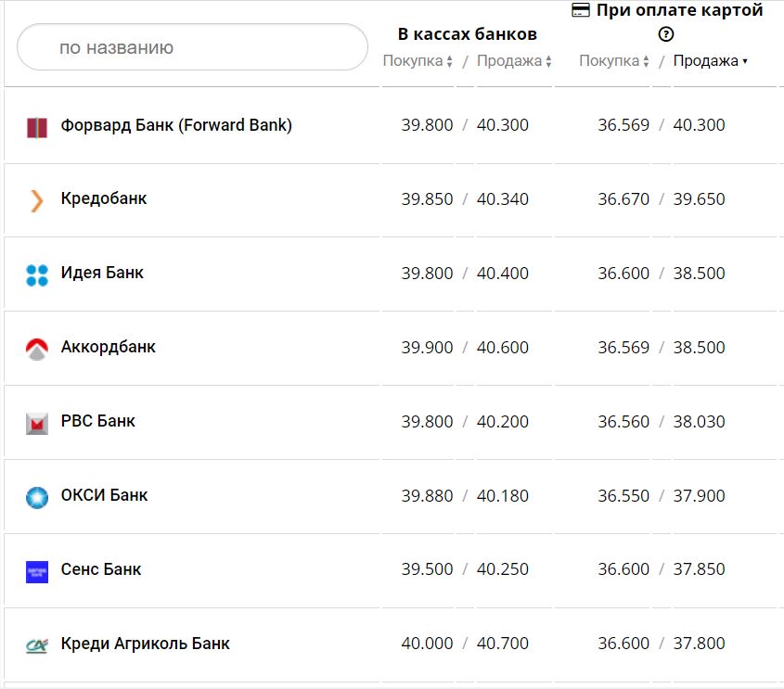This screenshot has height=689, width=784.
Task: Sort by Покупка under В кассах банков
Action: (x=418, y=61)
